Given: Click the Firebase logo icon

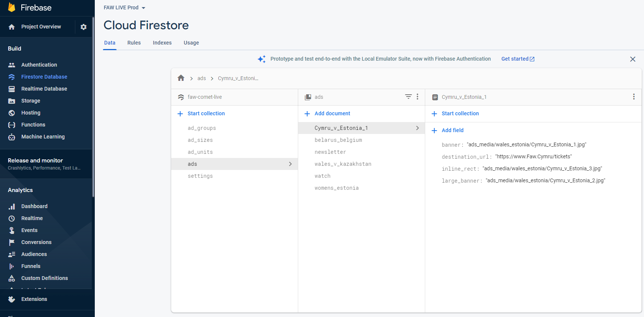Looking at the screenshot, I should coord(12,7).
